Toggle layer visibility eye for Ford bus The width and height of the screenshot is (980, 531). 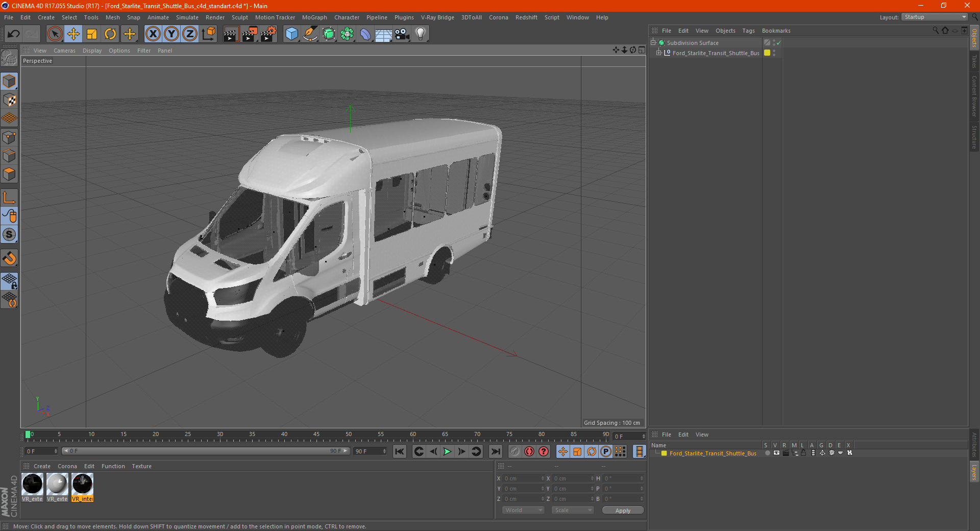pyautogui.click(x=776, y=453)
